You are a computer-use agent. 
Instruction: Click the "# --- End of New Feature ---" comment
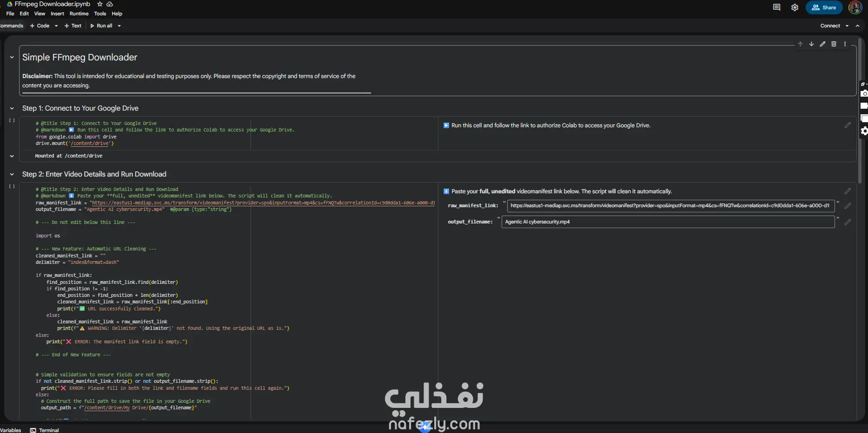[x=73, y=355]
